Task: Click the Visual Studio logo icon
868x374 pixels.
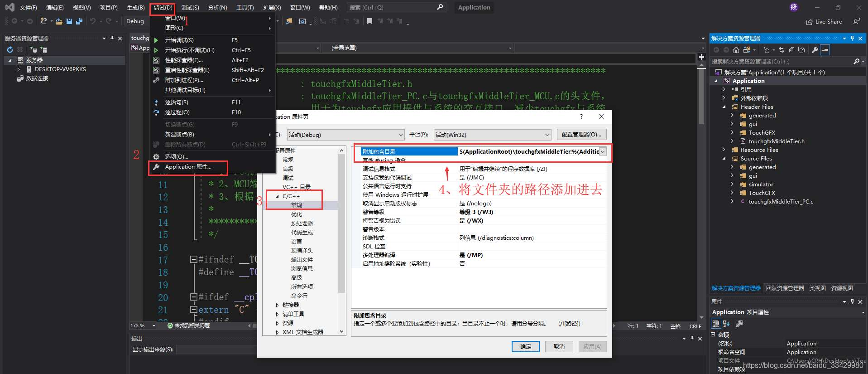Action: [10, 7]
